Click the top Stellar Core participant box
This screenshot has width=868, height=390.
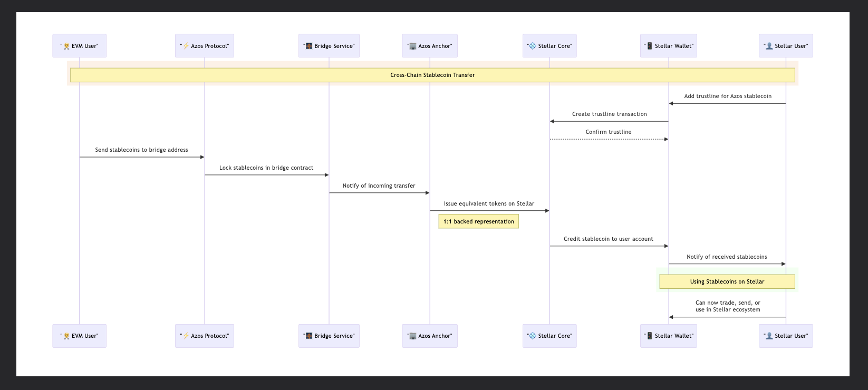point(549,46)
